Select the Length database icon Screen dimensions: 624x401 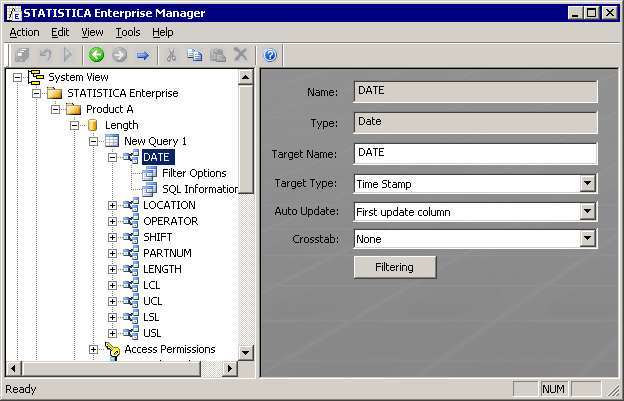[93, 125]
